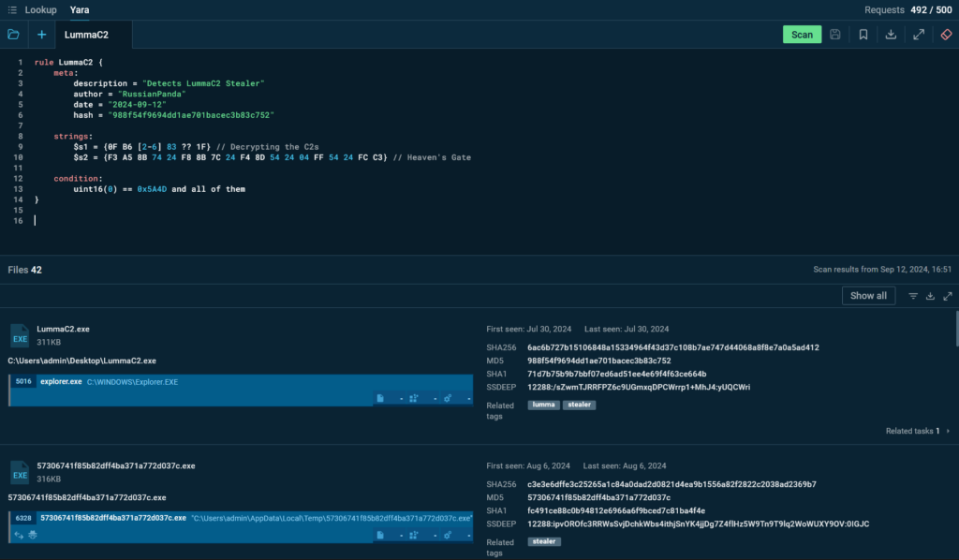The image size is (959, 560).
Task: Switch to the Lookup tab
Action: click(x=40, y=9)
